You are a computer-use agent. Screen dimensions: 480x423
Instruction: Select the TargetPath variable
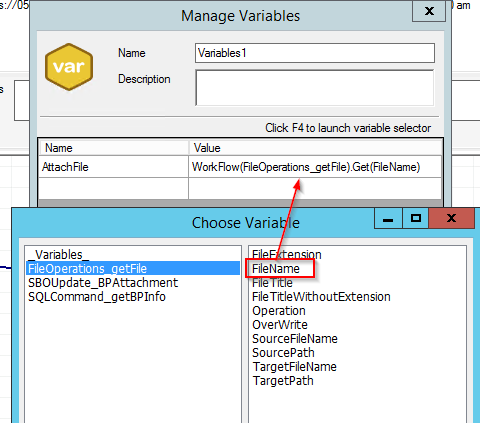pos(283,381)
